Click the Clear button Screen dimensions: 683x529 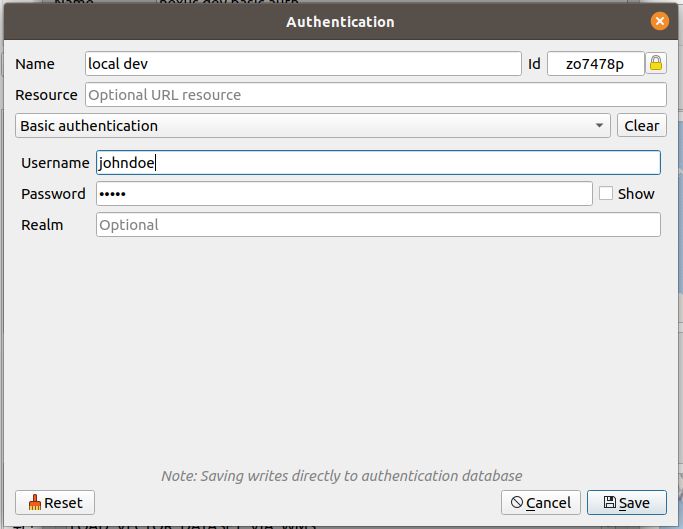[x=642, y=125]
